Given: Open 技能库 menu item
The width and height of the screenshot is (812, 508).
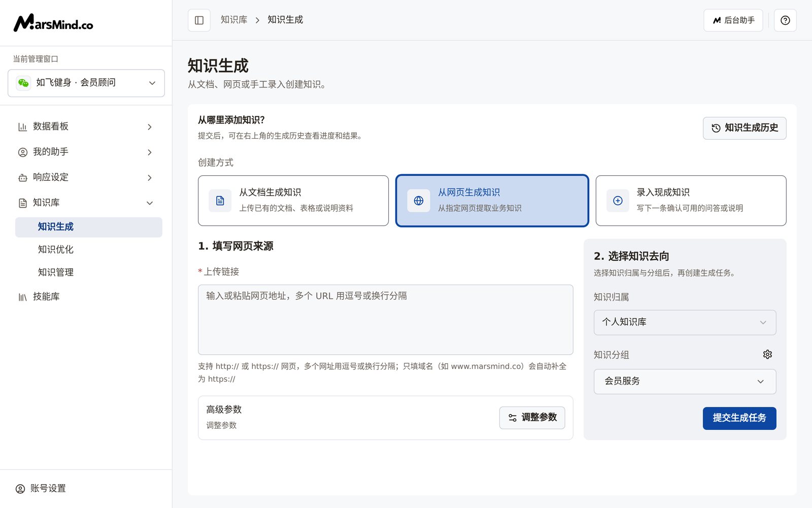Looking at the screenshot, I should (86, 297).
